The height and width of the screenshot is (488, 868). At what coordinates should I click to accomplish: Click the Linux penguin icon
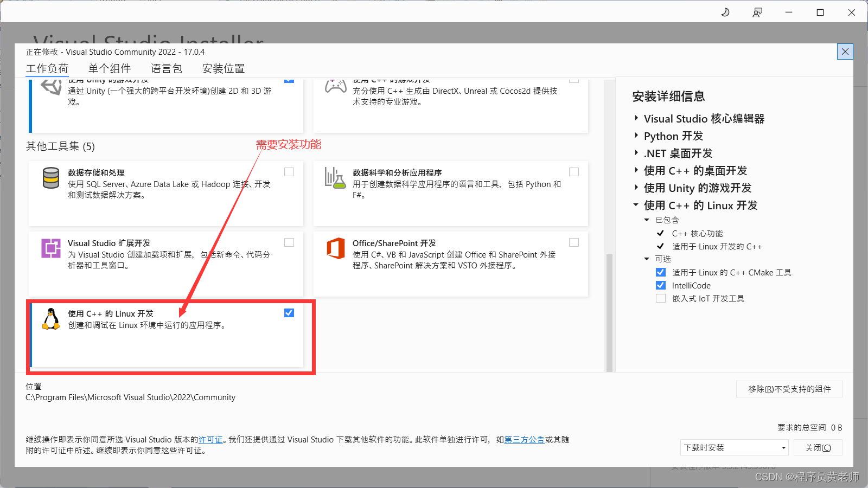click(x=51, y=319)
